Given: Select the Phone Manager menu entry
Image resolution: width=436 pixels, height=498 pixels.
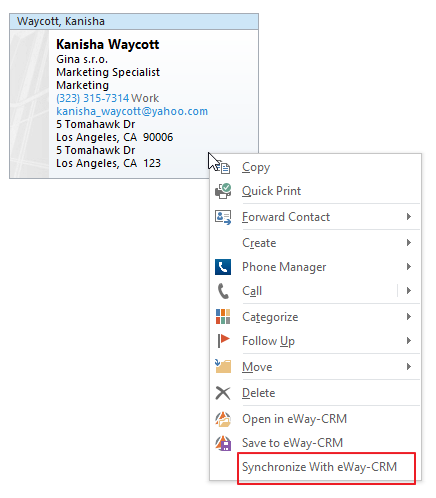Looking at the screenshot, I should tap(315, 267).
